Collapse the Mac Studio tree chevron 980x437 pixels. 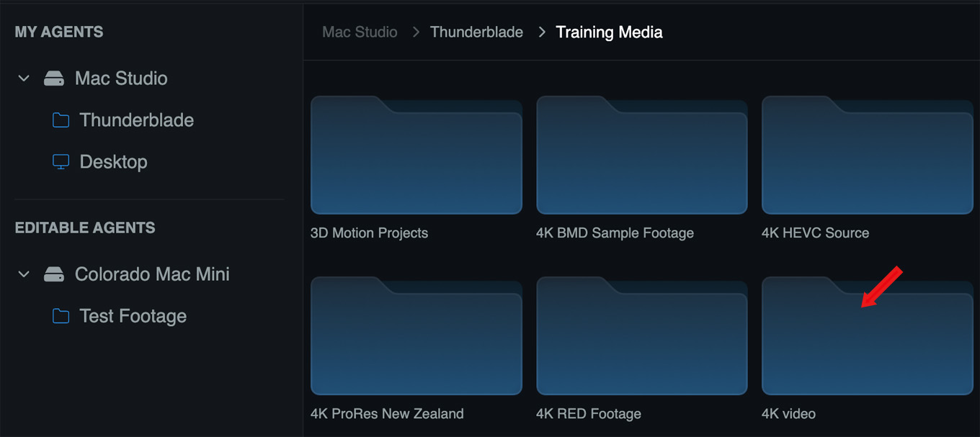(x=24, y=78)
